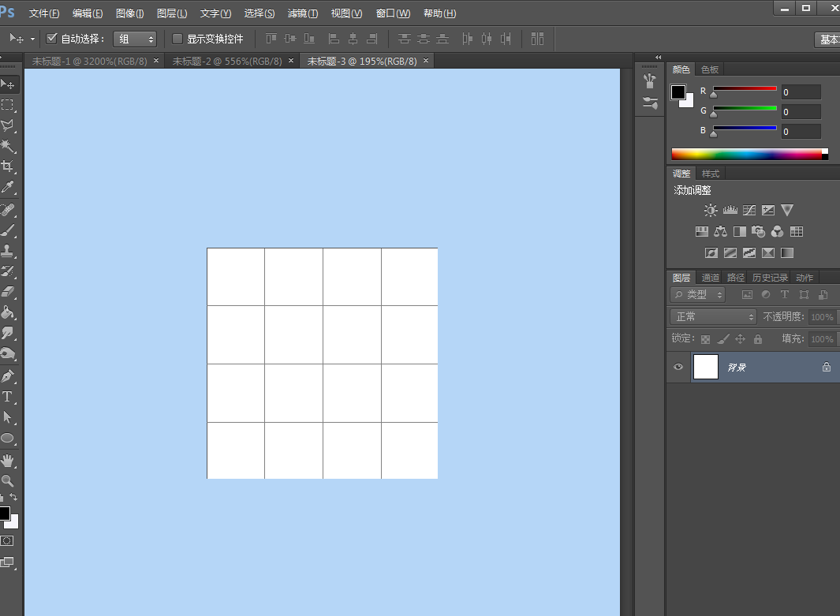Image resolution: width=840 pixels, height=616 pixels.
Task: Select the History Brush tool
Action: 8,271
